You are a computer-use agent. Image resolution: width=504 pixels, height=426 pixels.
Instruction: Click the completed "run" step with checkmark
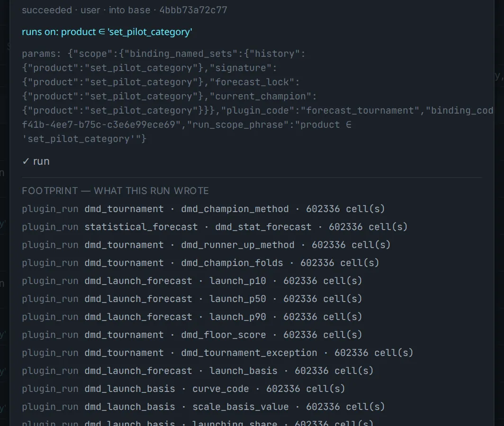click(36, 161)
